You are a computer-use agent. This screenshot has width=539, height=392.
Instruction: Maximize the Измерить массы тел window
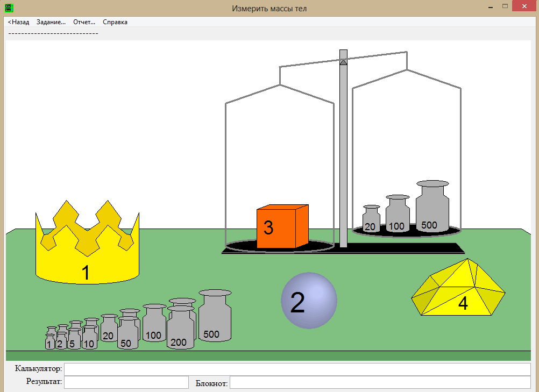[x=505, y=6]
